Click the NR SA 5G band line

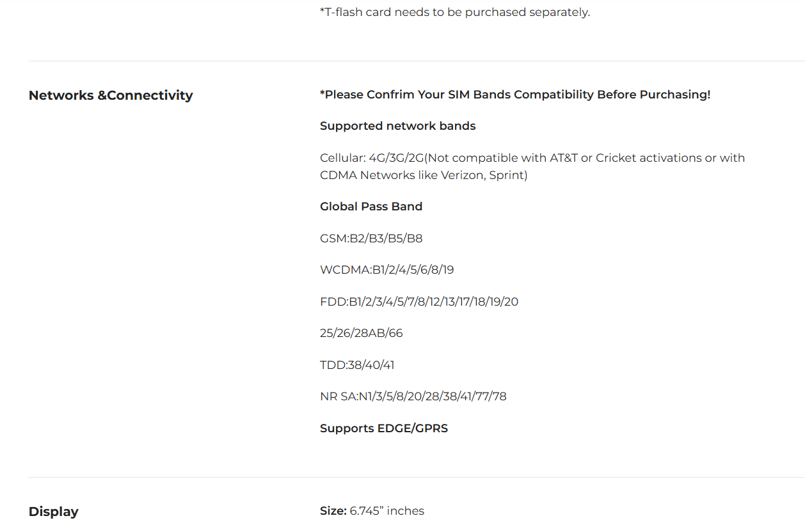click(413, 396)
